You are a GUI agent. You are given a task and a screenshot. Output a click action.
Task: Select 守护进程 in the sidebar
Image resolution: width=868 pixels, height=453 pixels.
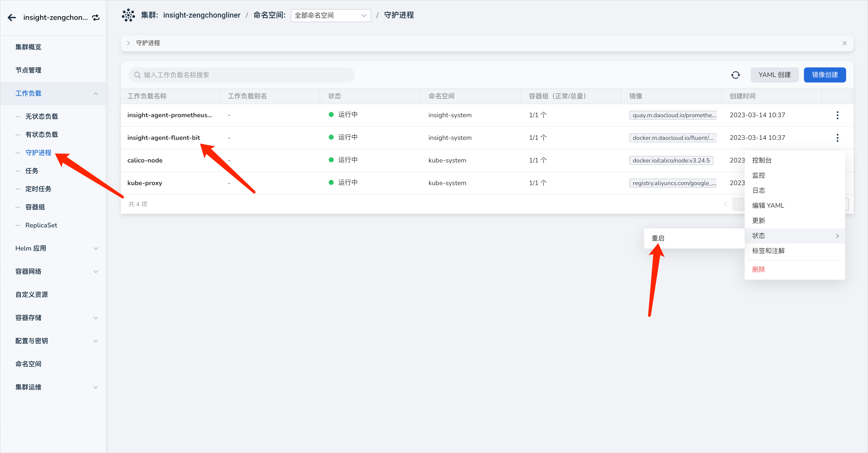(x=38, y=153)
